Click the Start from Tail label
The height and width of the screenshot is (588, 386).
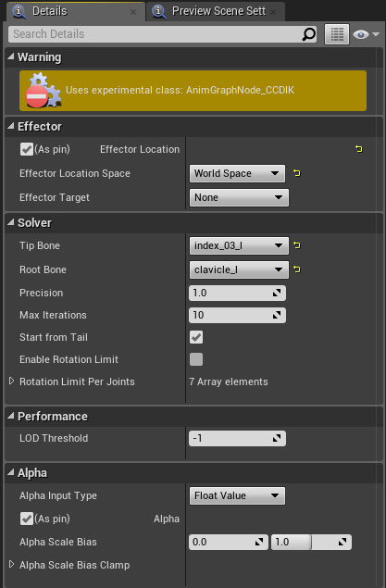54,337
